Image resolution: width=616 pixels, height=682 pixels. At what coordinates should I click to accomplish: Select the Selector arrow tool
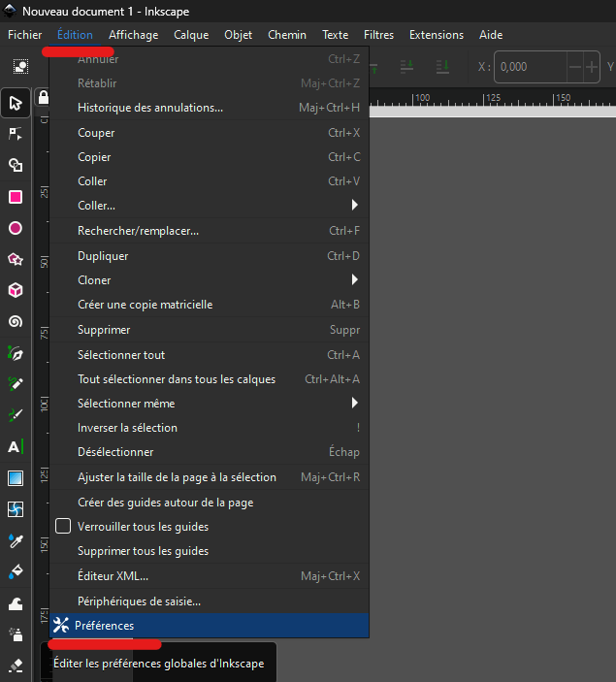coord(16,103)
